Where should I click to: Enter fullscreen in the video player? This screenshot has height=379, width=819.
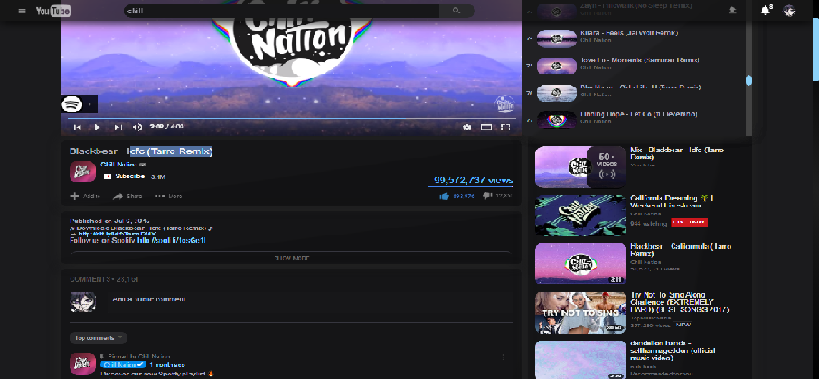(505, 127)
